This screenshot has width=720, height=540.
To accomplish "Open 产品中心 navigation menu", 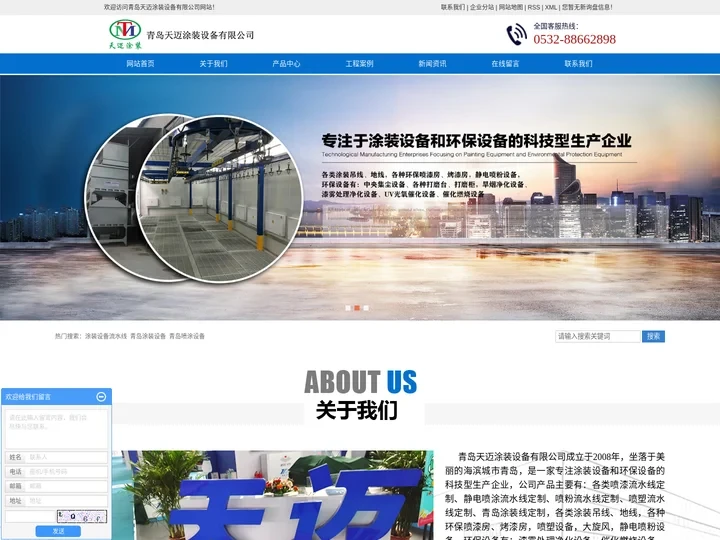I will 286,63.
